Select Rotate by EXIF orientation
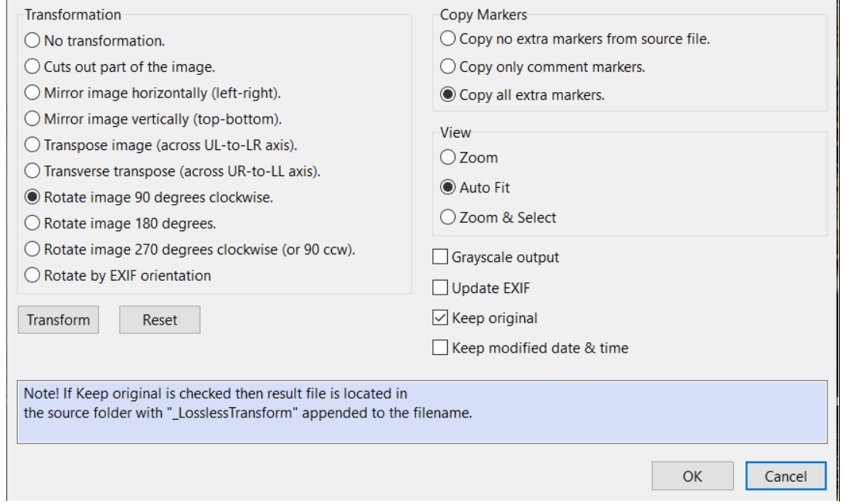 [x=32, y=276]
